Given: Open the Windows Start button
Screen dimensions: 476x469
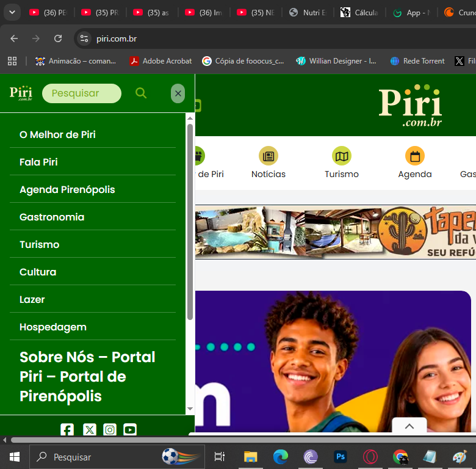Looking at the screenshot, I should tap(14, 457).
